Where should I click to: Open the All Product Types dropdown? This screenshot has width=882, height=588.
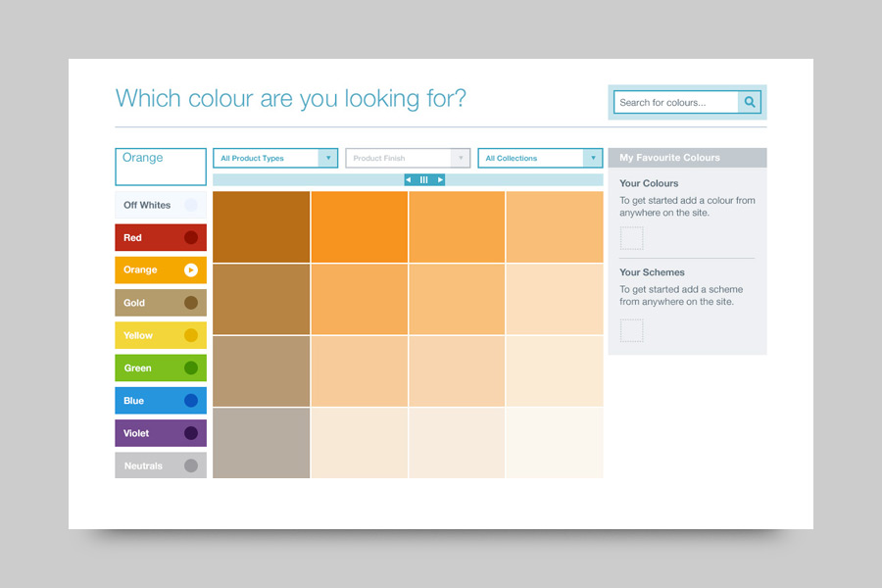coord(275,158)
